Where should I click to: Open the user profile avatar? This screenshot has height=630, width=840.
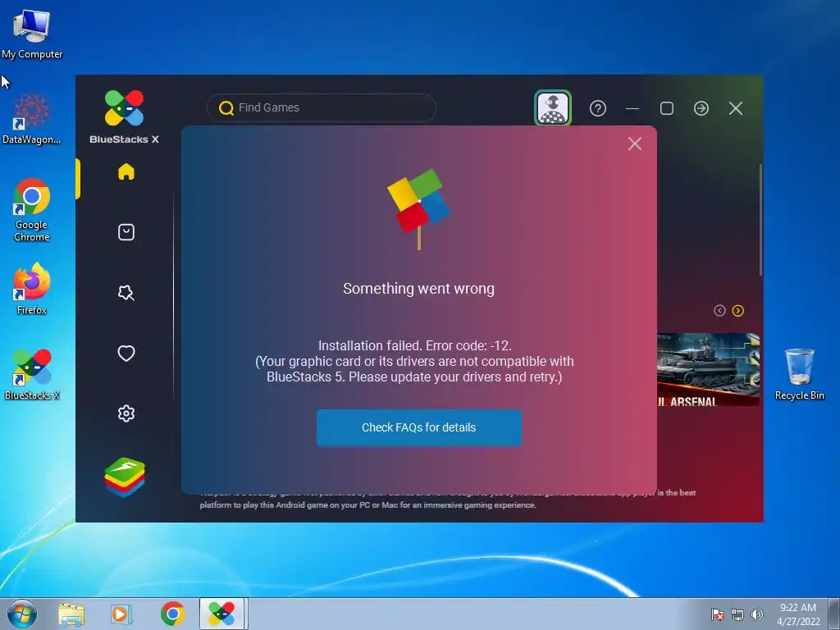[x=553, y=108]
